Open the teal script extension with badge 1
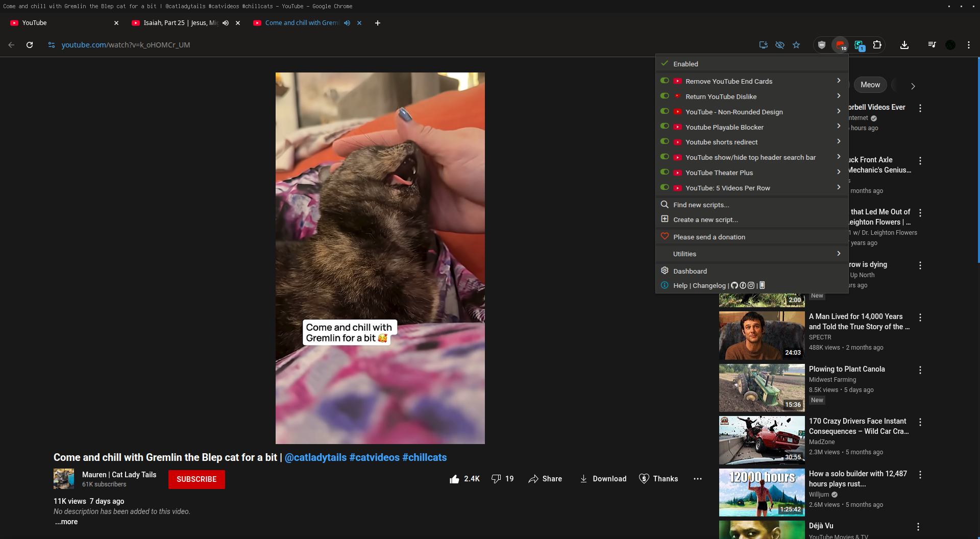The width and height of the screenshot is (980, 539). click(859, 45)
